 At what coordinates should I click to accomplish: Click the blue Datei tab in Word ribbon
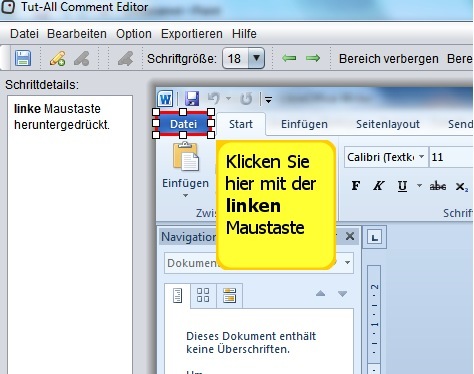click(x=183, y=124)
